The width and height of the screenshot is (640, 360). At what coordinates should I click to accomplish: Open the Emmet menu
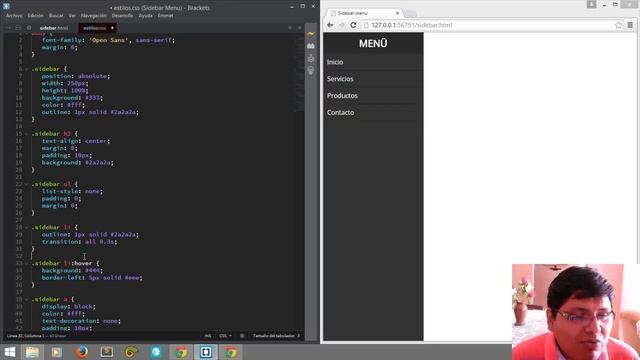[165, 16]
